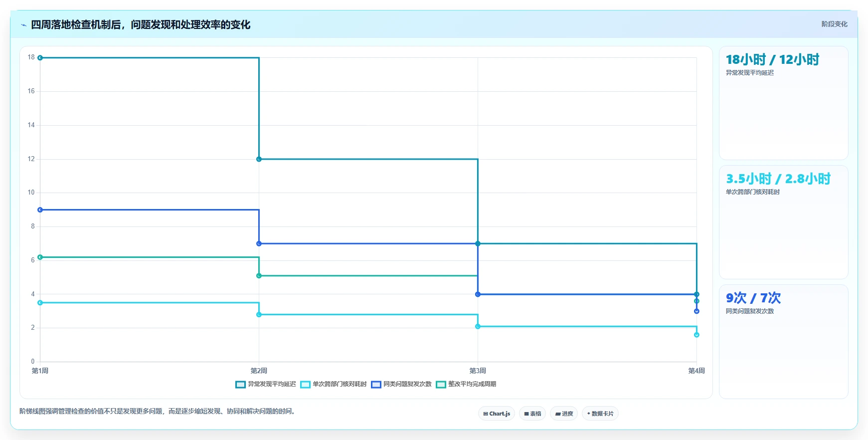Click the 表格 chip
This screenshot has height=440, width=868.
[x=532, y=414]
